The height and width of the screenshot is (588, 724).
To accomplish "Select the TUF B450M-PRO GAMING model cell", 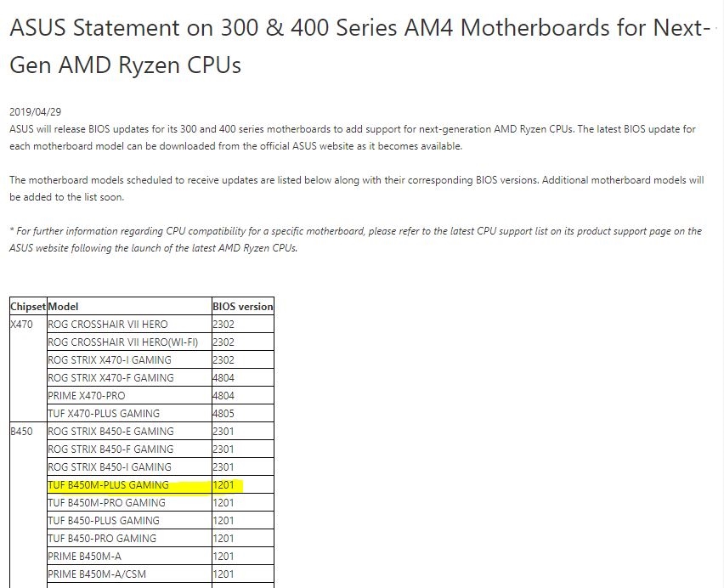I will pos(107,502).
